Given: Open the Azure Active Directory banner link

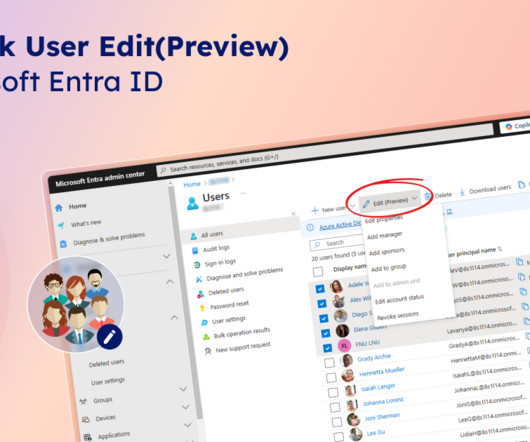Looking at the screenshot, I should [340, 225].
